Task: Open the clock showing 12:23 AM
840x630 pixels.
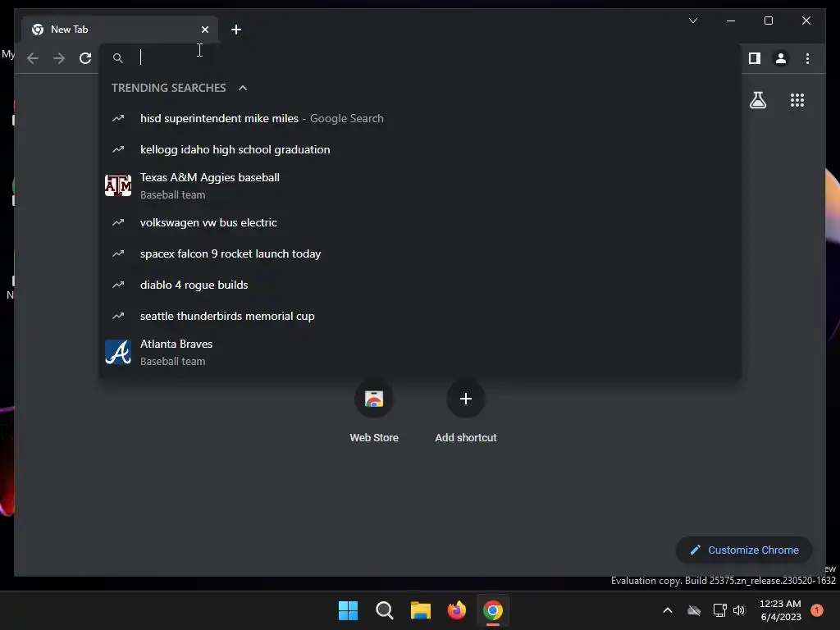Action: pyautogui.click(x=780, y=610)
